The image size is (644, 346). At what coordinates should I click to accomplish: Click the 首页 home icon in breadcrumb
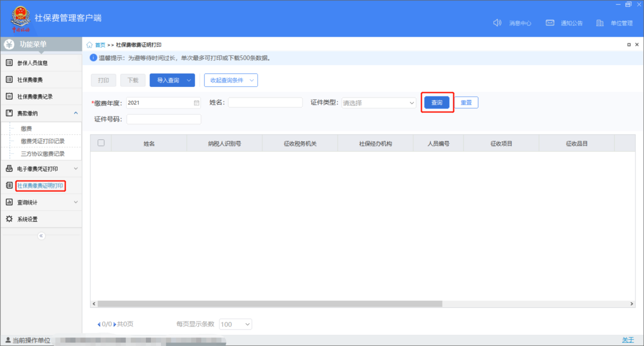click(90, 45)
